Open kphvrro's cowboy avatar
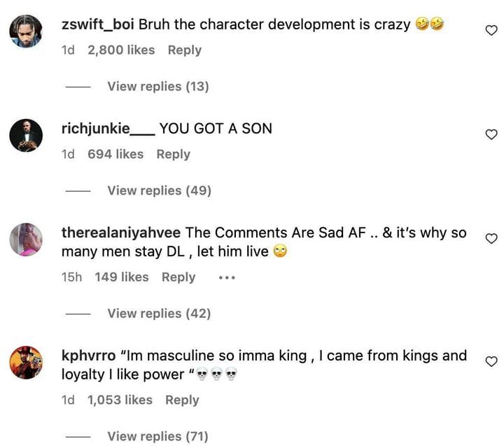The width and height of the screenshot is (504, 446). pos(26,362)
